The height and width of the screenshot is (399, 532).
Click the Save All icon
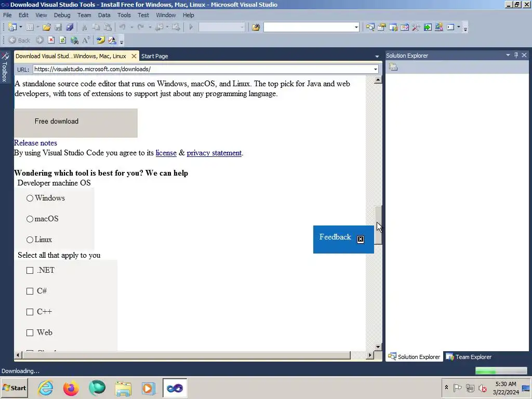tap(70, 27)
